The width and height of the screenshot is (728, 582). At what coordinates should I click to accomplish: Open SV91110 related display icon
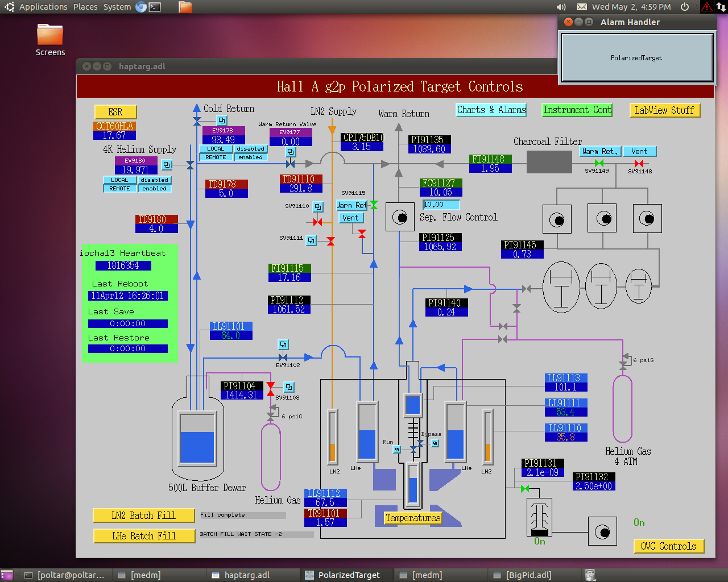(x=318, y=207)
